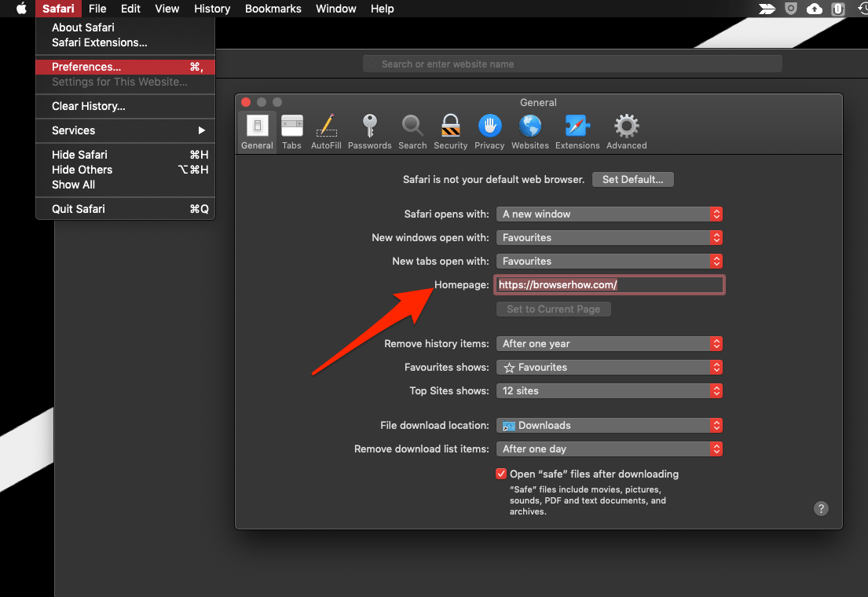This screenshot has height=597, width=868.
Task: Open the General preferences pane
Action: 257,132
